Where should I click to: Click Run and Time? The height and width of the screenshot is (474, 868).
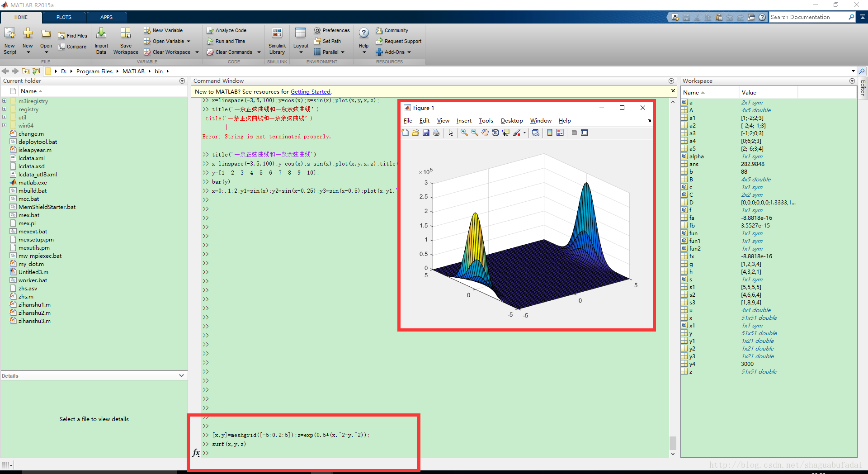click(226, 41)
